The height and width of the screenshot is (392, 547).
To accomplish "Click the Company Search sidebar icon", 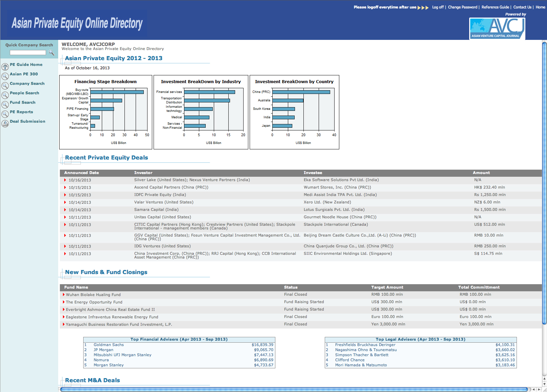I will [x=5, y=85].
